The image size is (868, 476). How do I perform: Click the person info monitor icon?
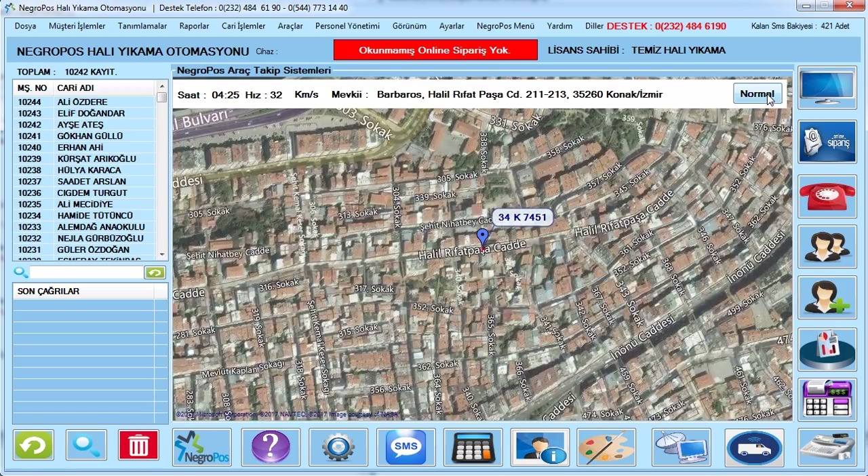(540, 447)
